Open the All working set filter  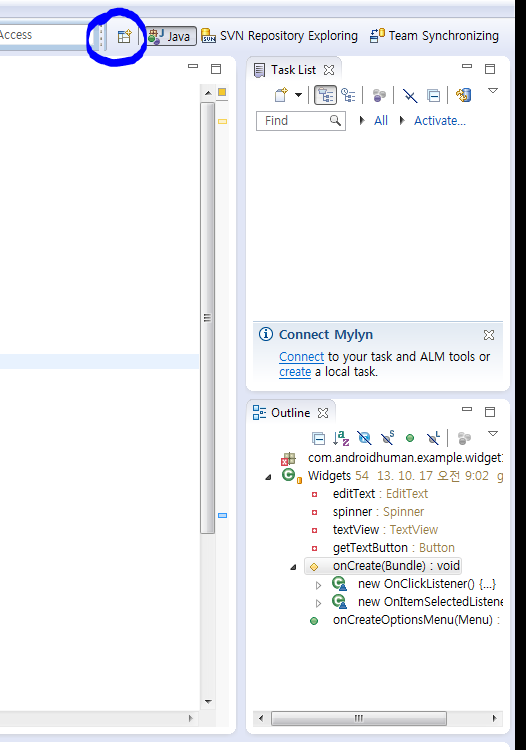pos(381,121)
